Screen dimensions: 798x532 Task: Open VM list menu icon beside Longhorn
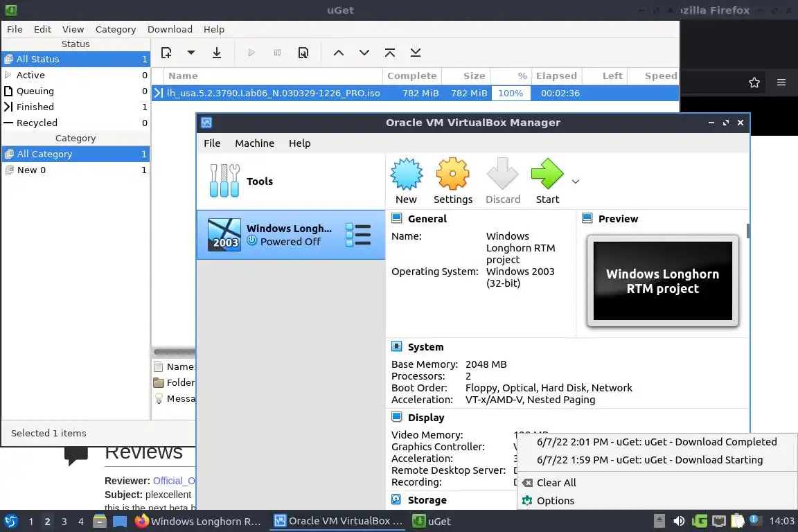click(x=358, y=235)
